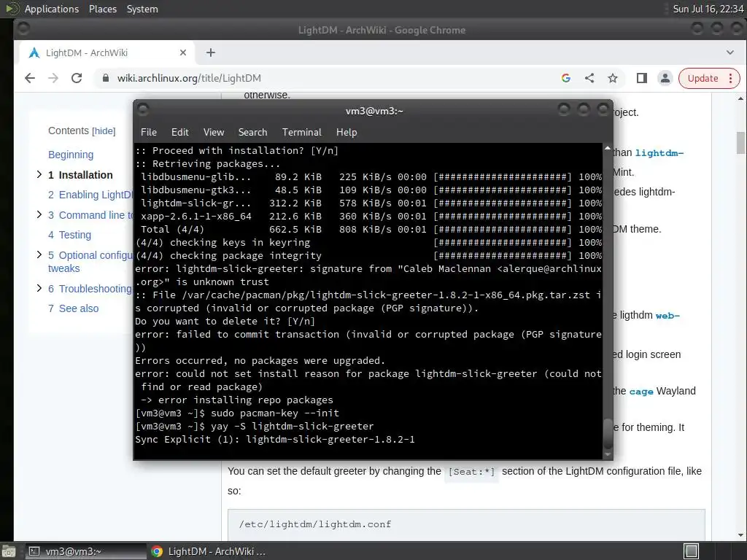Expand Optional configuration chevron

39,254
